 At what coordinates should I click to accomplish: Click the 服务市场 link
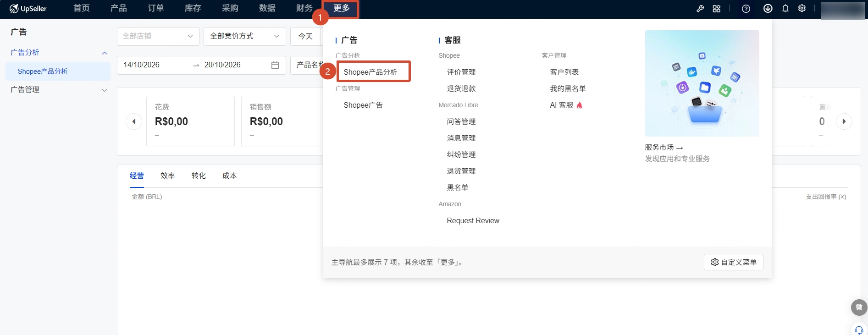pyautogui.click(x=664, y=148)
